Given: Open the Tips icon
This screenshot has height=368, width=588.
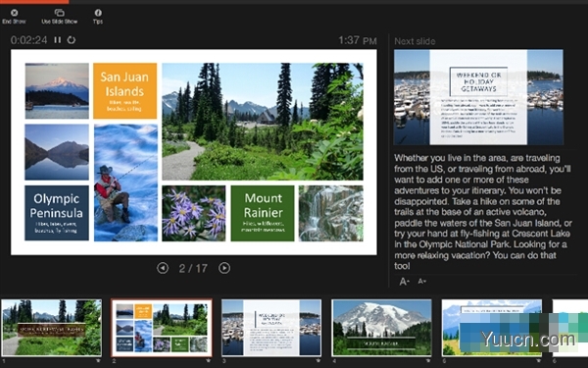Looking at the screenshot, I should (98, 13).
